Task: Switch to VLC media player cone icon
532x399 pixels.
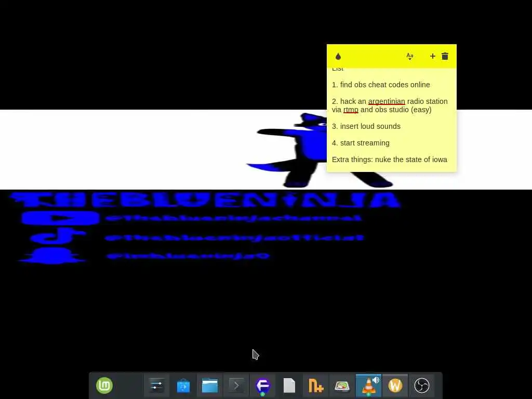Action: [368, 386]
